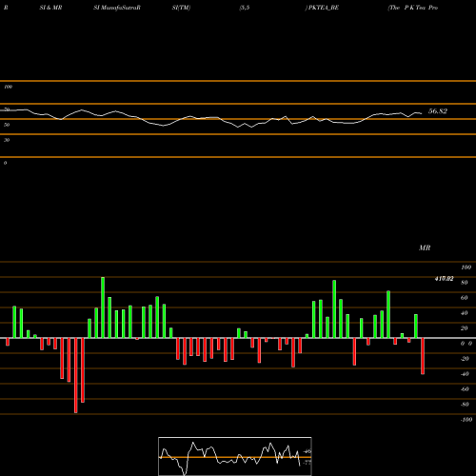Select the MR indicator label
The width and height of the screenshot is (476, 476).
[425, 248]
